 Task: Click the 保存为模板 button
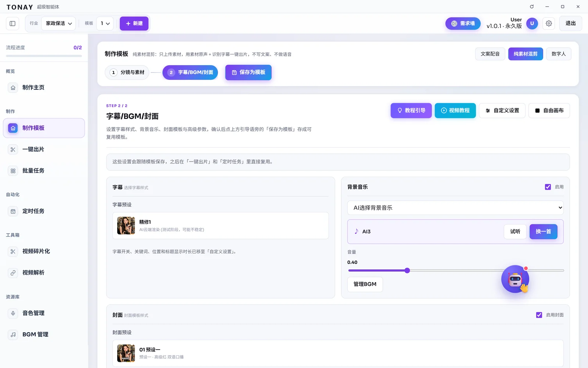[248, 72]
